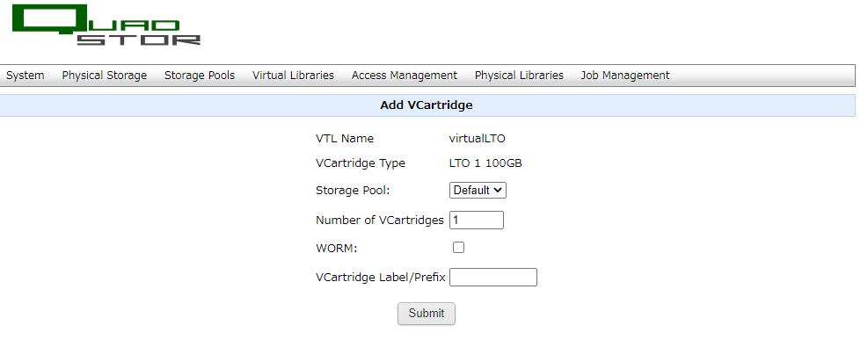Open Job Management menu
The image size is (868, 340).
[x=625, y=76]
